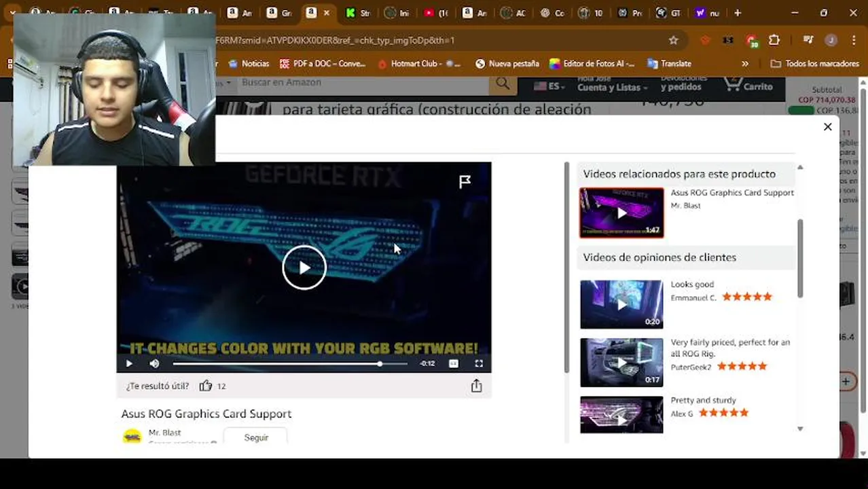868x489 pixels.
Task: Open the media controls icon in the browser toolbar
Action: tap(808, 40)
